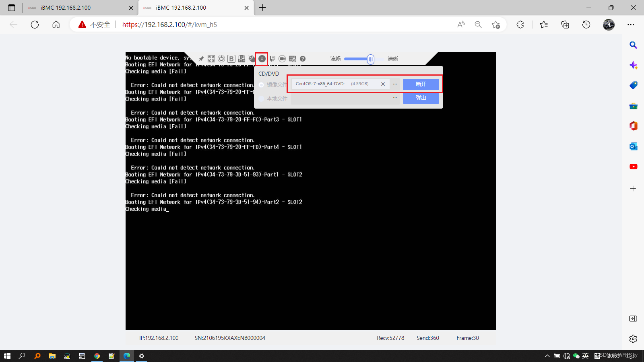Open Notepad++ from the taskbar

(111, 356)
